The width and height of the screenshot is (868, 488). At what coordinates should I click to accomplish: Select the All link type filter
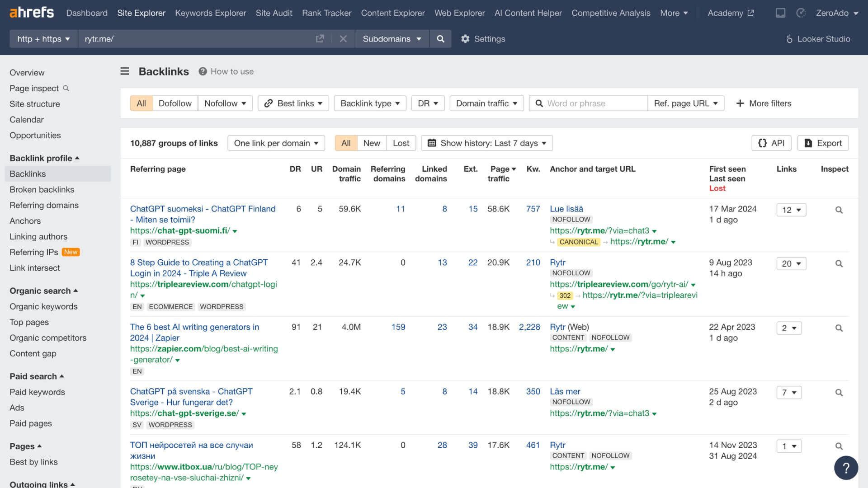click(141, 103)
